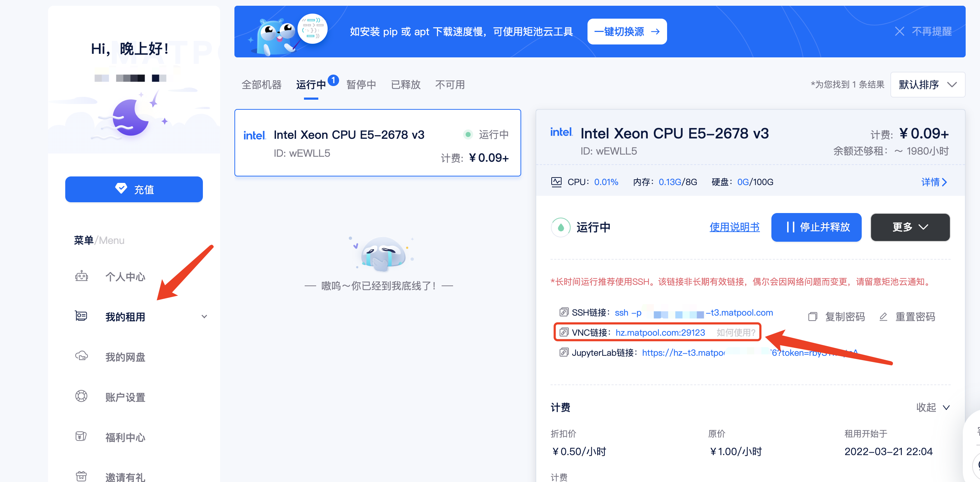Click the copy icon beside JupyterLab链接

pyautogui.click(x=563, y=352)
